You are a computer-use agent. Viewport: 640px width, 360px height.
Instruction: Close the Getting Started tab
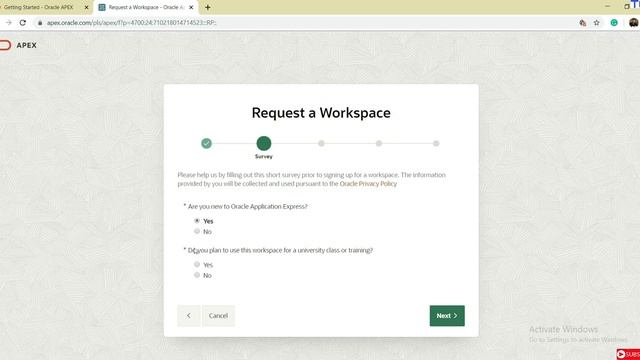pyautogui.click(x=87, y=7)
